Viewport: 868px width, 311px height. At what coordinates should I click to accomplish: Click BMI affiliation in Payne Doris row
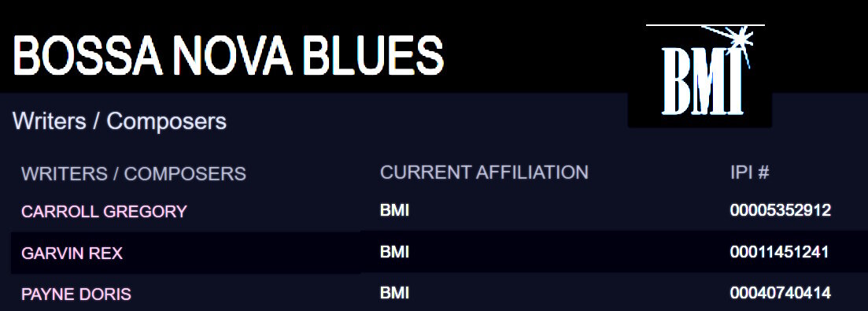click(x=395, y=293)
